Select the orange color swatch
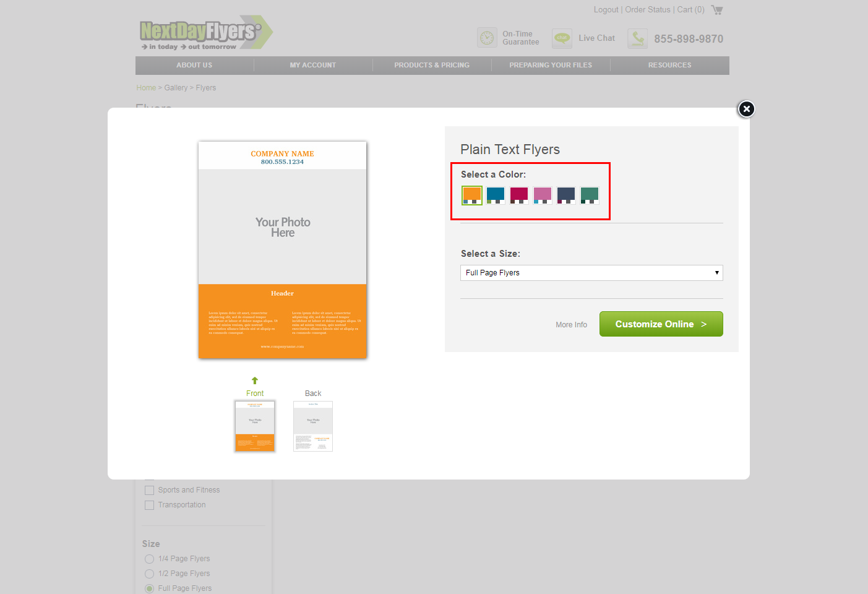868x594 pixels. pos(472,195)
